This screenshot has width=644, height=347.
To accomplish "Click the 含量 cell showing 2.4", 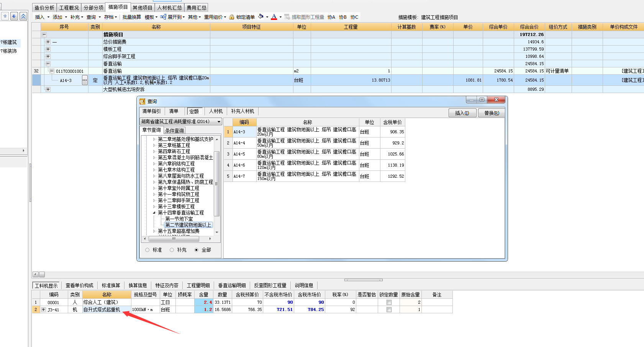I will tap(203, 302).
